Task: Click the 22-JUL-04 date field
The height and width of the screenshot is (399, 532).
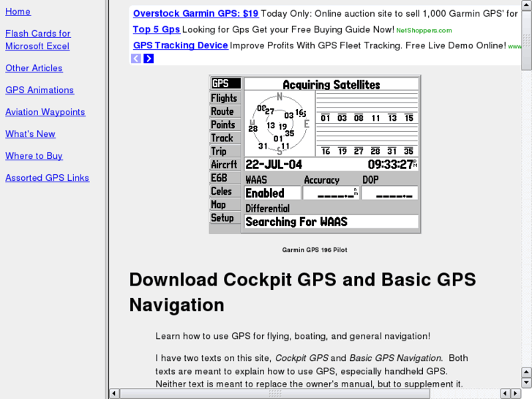Action: pyautogui.click(x=274, y=165)
